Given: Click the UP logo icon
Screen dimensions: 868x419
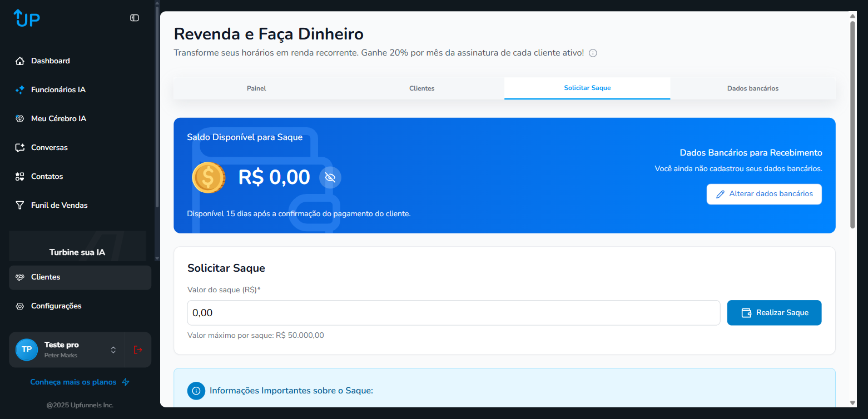Looking at the screenshot, I should point(27,18).
